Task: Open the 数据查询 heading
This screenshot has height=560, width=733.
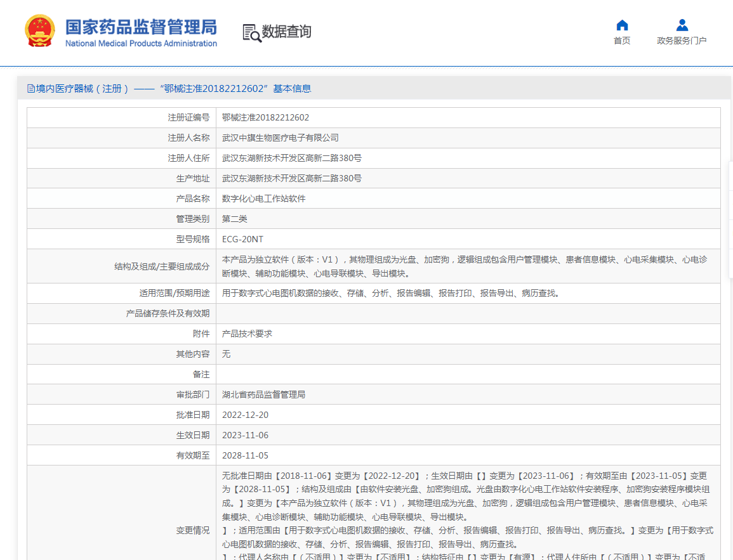Action: [x=286, y=32]
